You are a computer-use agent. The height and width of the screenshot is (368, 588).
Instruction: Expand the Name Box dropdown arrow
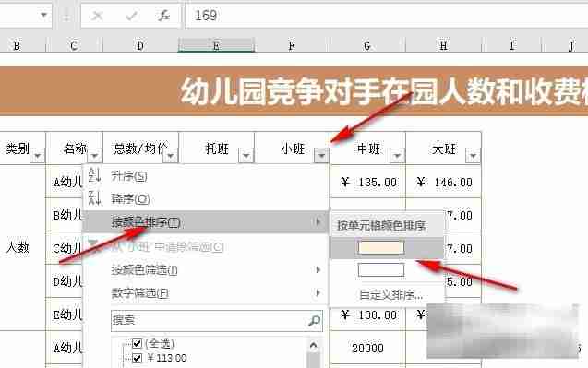[44, 15]
